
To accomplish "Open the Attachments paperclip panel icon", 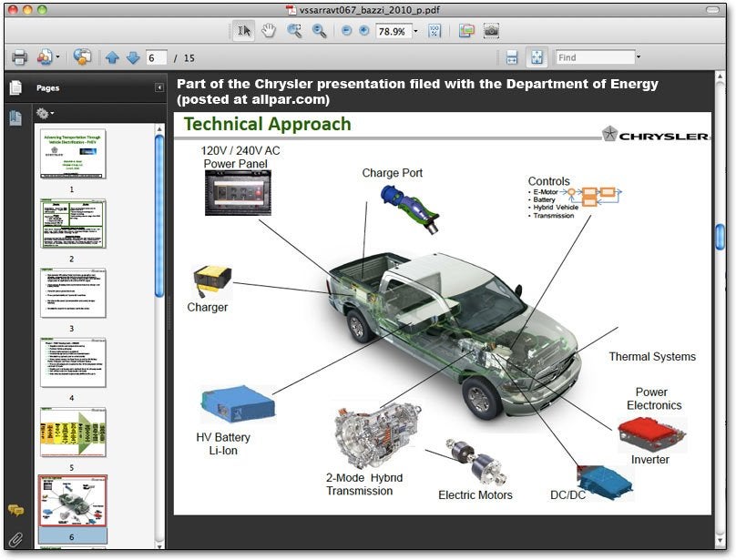I will click(15, 540).
